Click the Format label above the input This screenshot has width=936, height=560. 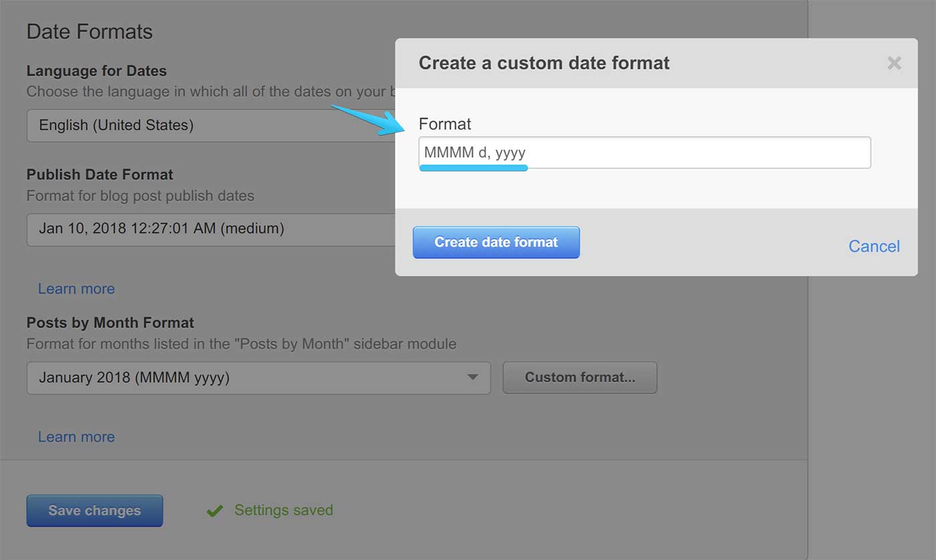pyautogui.click(x=445, y=124)
